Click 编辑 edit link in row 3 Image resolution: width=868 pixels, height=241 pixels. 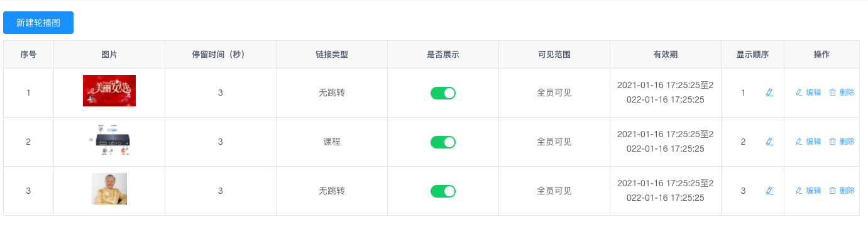(808, 191)
